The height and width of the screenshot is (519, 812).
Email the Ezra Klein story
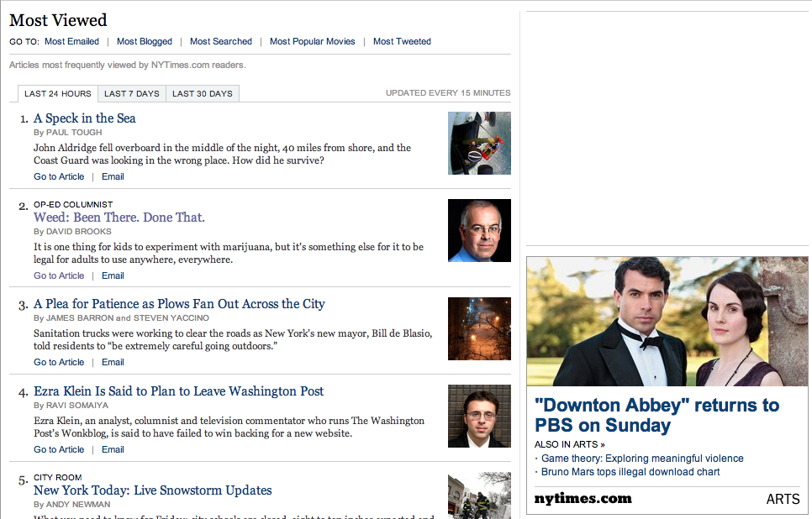[x=113, y=449]
